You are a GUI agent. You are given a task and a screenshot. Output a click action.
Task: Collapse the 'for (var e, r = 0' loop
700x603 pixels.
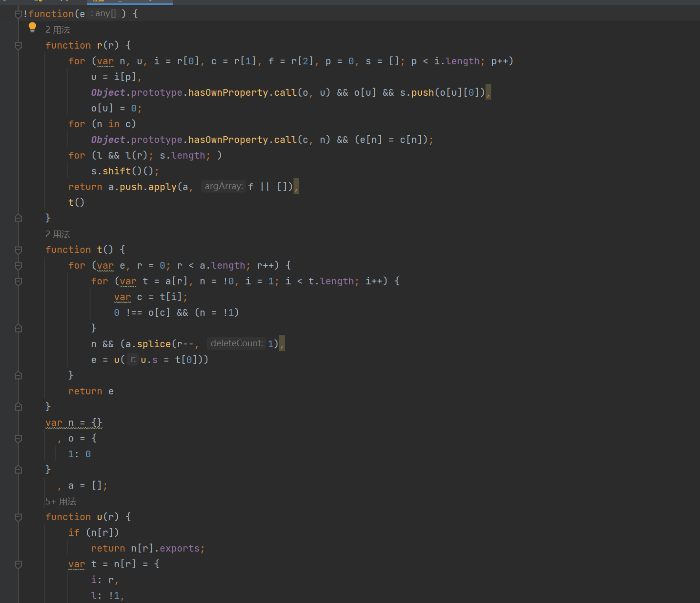[x=18, y=265]
